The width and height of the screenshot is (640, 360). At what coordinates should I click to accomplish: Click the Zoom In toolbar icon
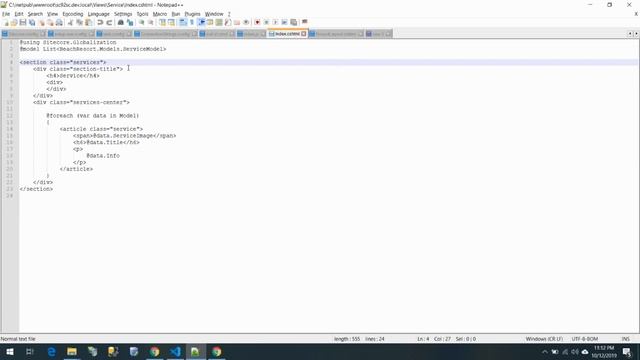pos(141,22)
